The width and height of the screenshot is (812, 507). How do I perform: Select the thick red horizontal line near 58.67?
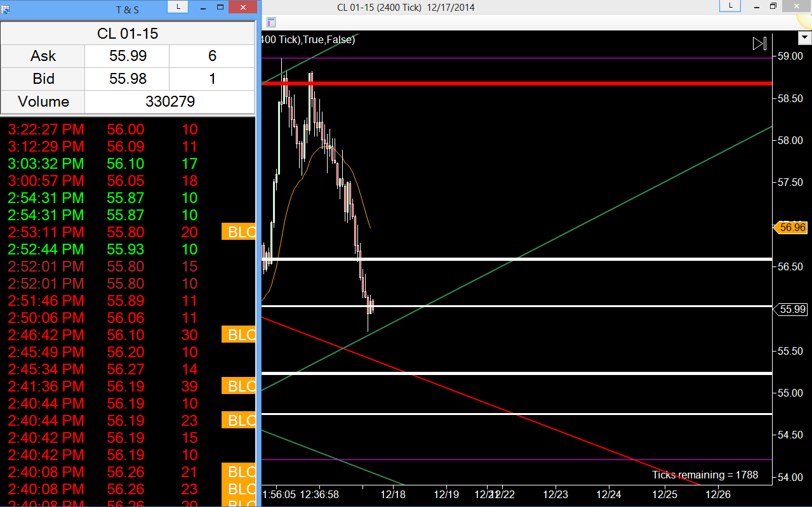[516, 83]
